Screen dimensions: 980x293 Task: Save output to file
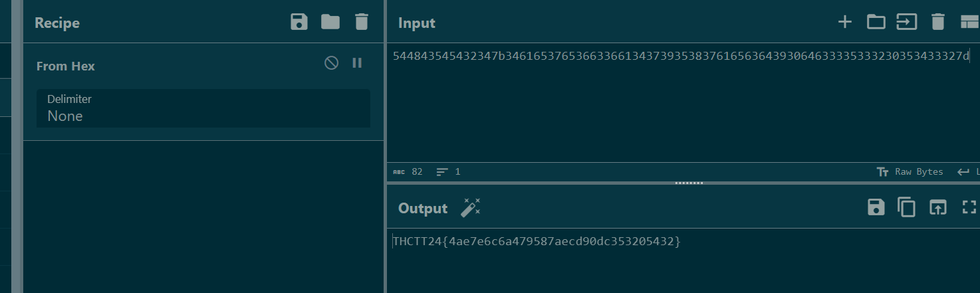coord(876,207)
